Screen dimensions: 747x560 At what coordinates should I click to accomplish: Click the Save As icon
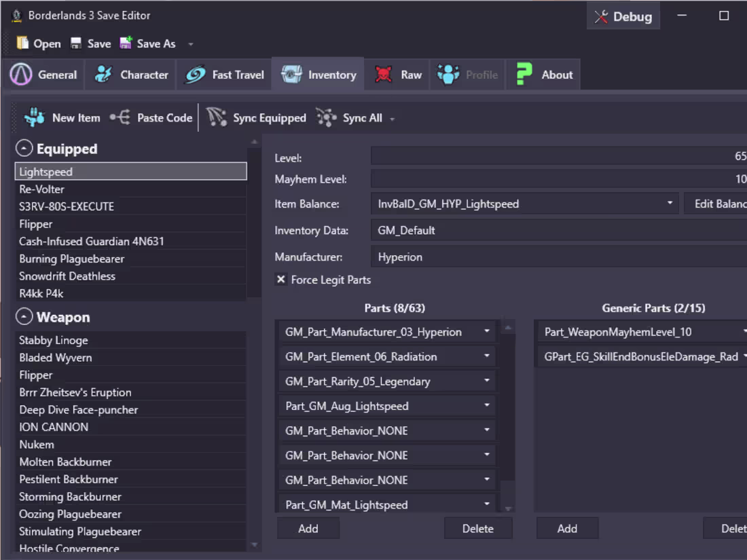(126, 43)
